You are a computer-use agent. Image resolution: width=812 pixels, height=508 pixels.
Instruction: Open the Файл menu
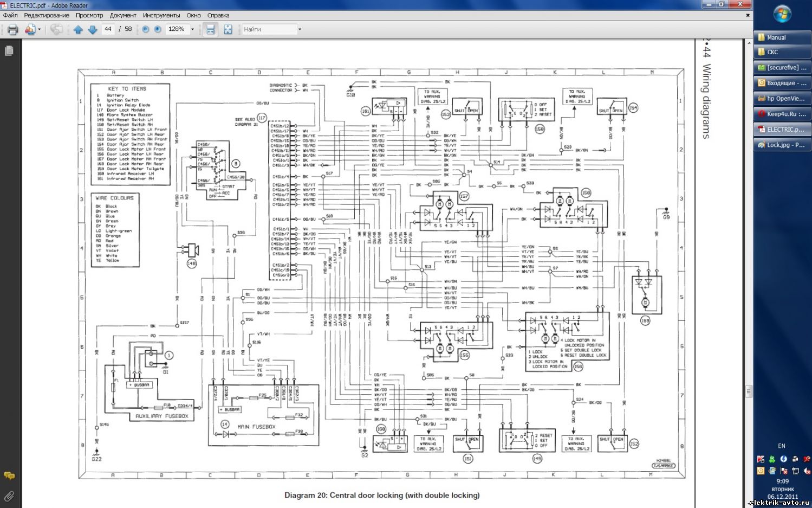(x=10, y=15)
